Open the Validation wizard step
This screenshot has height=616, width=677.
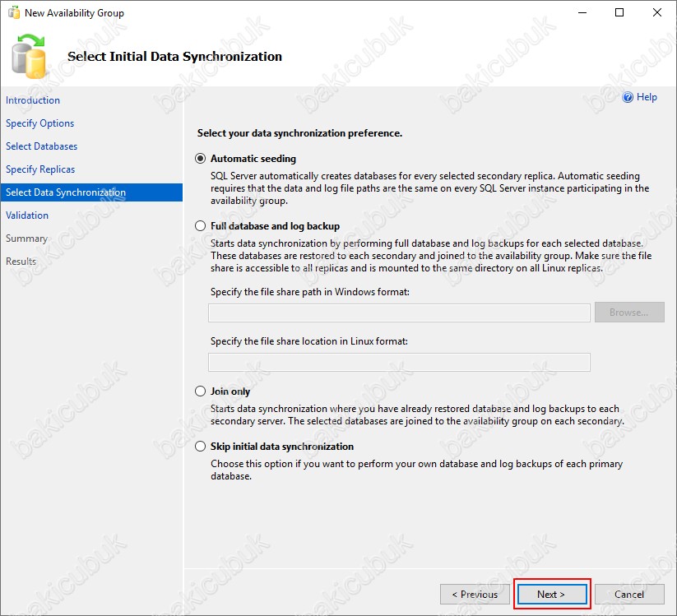pyautogui.click(x=27, y=215)
